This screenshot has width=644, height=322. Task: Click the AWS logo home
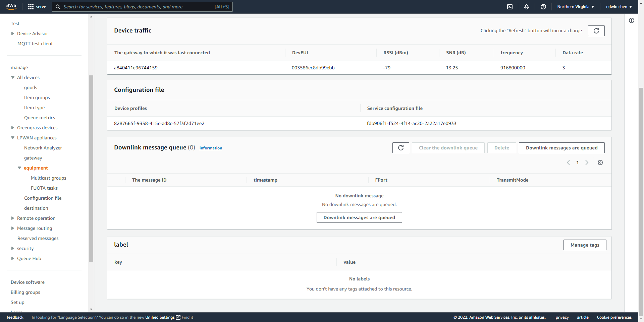tap(11, 7)
